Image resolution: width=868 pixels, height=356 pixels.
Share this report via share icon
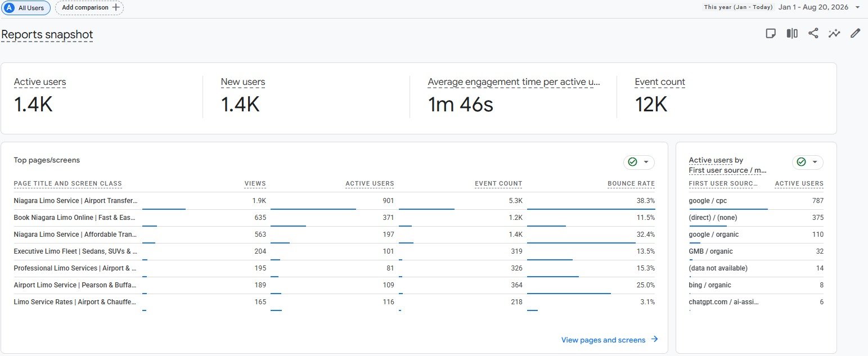point(813,34)
